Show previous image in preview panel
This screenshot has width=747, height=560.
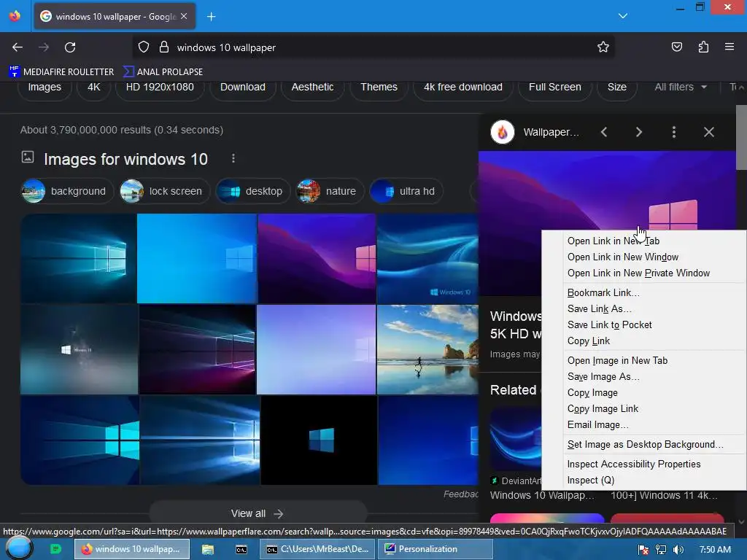(604, 132)
